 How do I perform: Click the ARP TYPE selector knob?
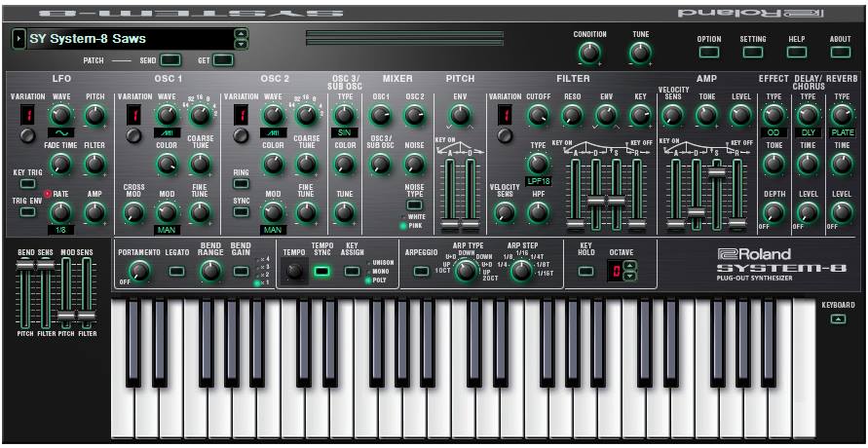[x=466, y=271]
